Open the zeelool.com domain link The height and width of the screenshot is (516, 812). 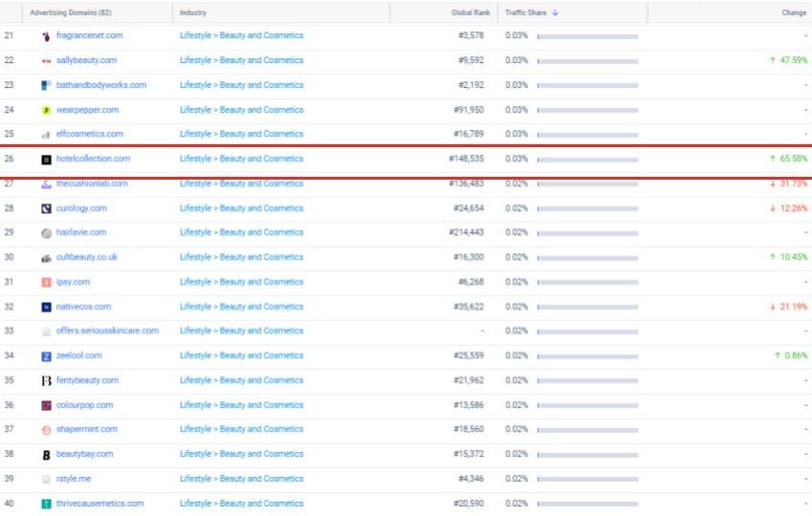click(x=79, y=355)
